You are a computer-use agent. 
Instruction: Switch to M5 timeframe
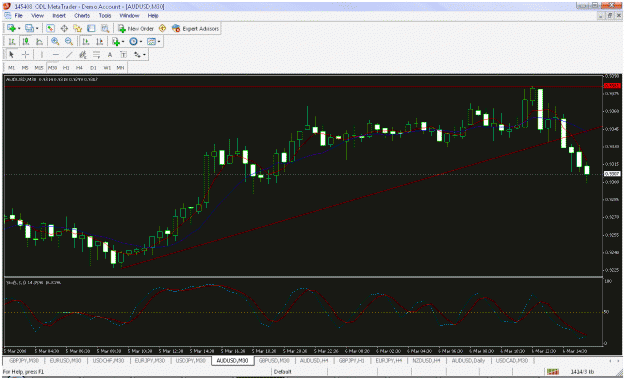(25, 68)
